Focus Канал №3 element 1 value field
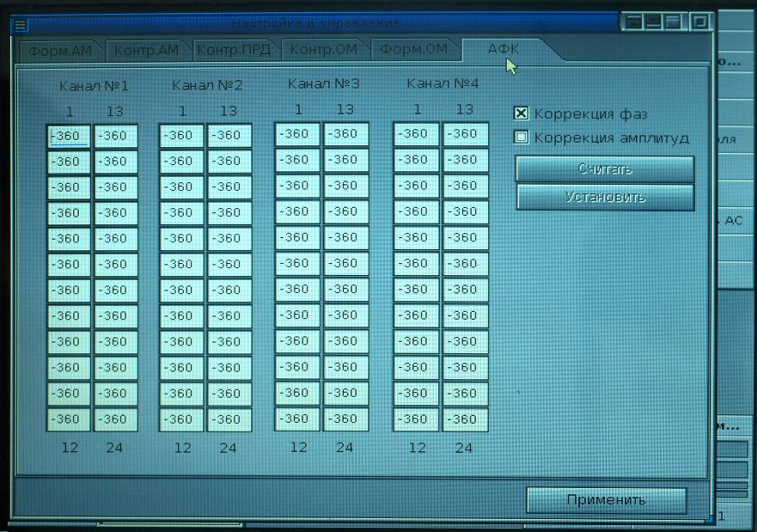 click(x=297, y=134)
